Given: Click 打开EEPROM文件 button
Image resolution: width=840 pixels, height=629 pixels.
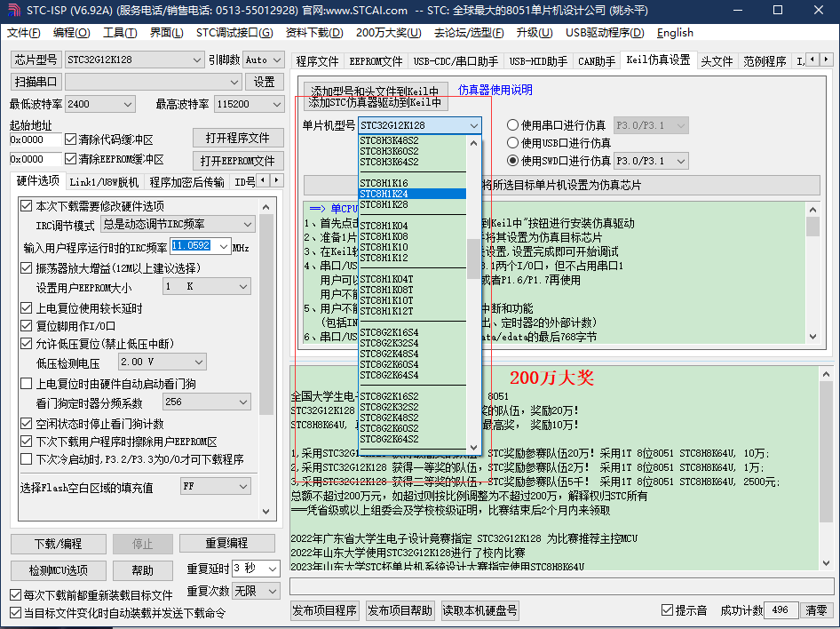Looking at the screenshot, I should click(238, 161).
